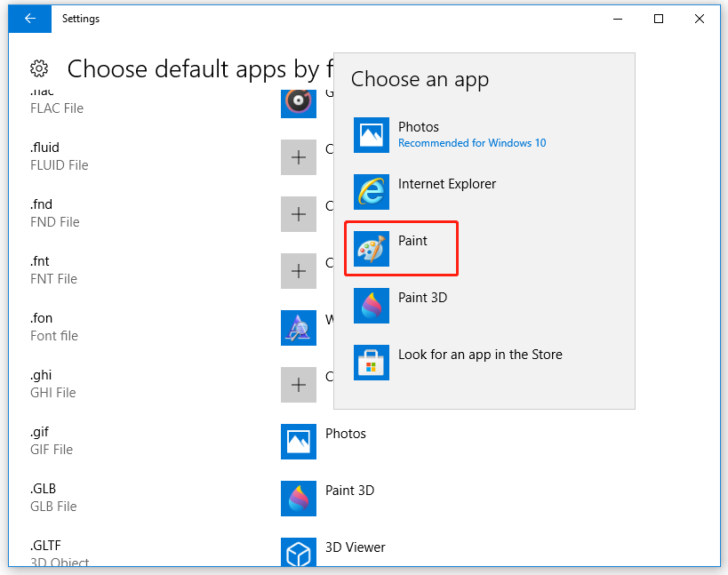
Task: Click GLB File description text
Action: pyautogui.click(x=54, y=507)
